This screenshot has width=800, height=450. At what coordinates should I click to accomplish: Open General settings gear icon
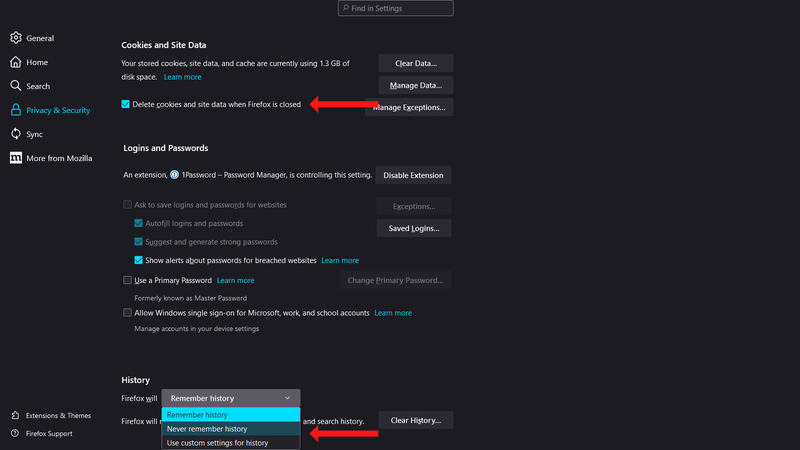point(16,38)
